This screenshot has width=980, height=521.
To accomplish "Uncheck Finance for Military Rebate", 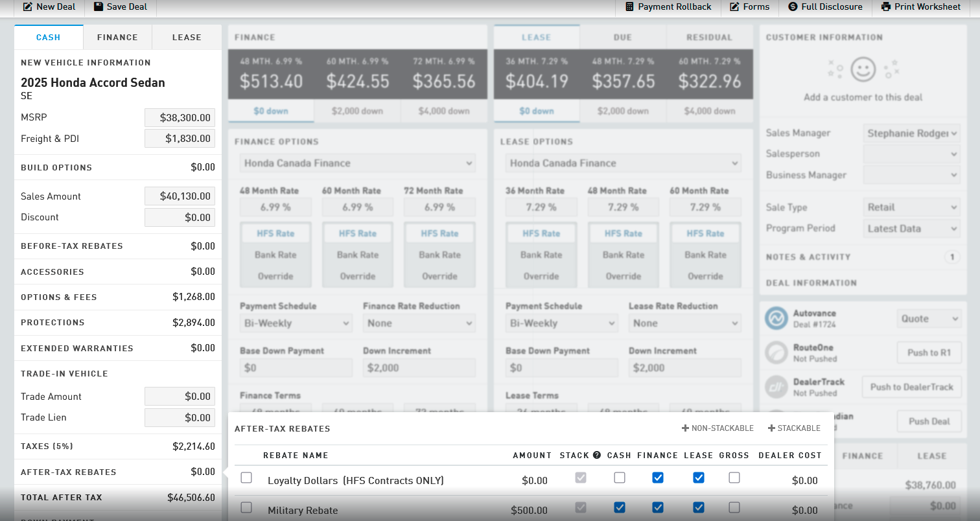I will tap(658, 507).
